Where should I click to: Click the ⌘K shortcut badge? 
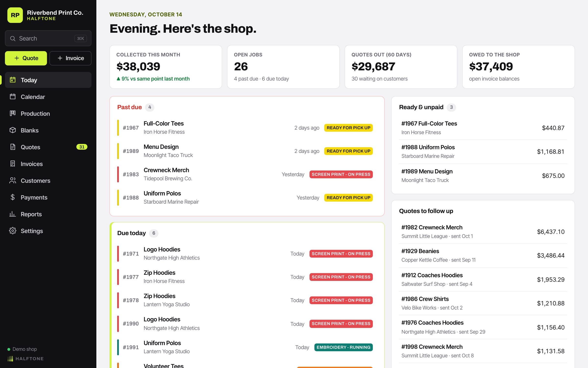pyautogui.click(x=81, y=39)
